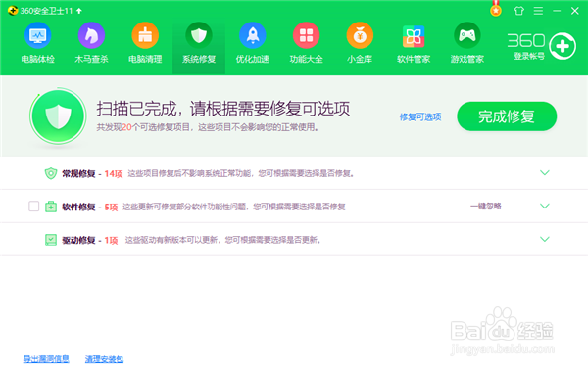Close the 360 window

575,11
